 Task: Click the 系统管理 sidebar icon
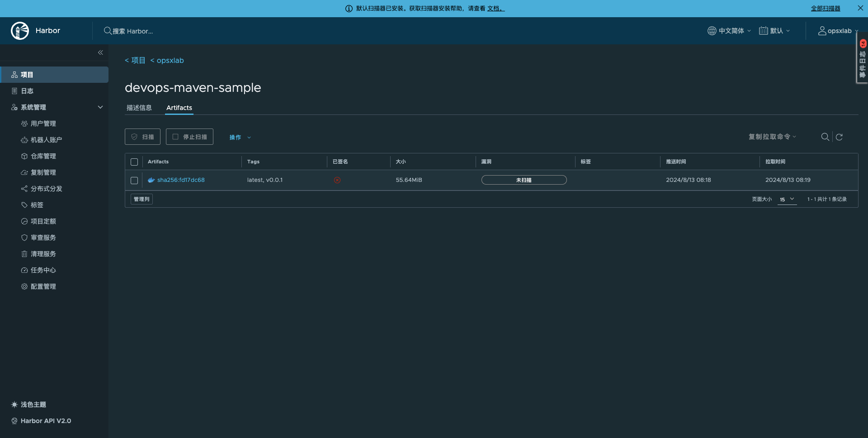click(14, 107)
